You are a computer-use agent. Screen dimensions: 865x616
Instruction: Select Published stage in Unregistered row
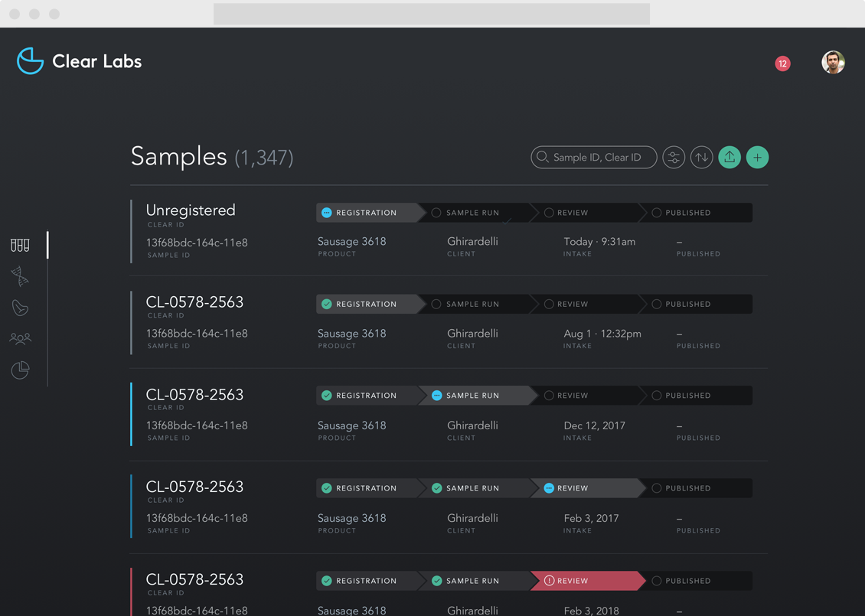click(696, 212)
